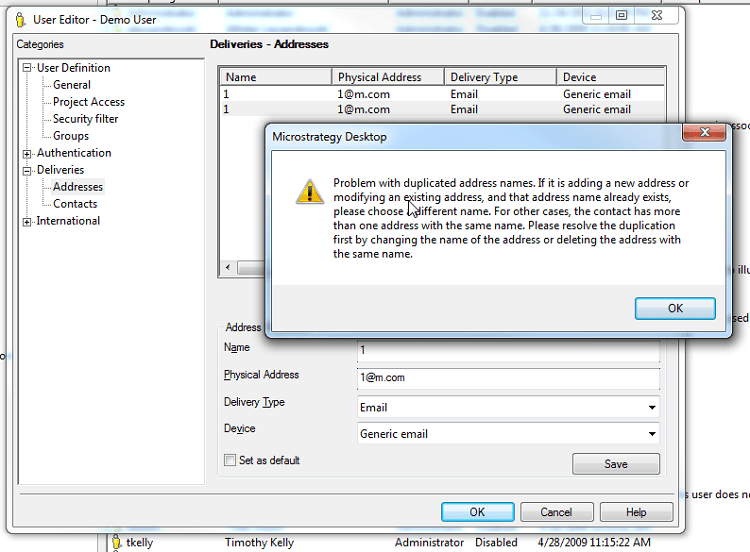
Task: Click the Disabled status for tkelly
Action: 496,542
